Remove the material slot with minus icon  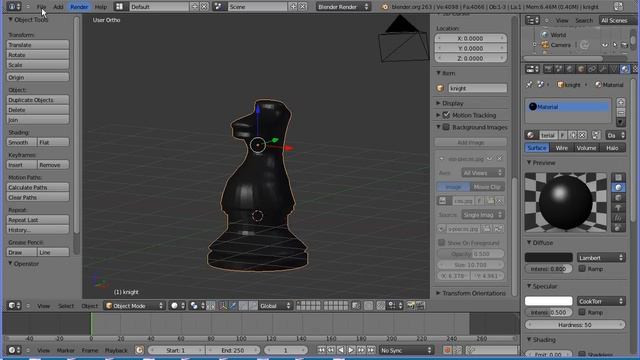tap(620, 112)
